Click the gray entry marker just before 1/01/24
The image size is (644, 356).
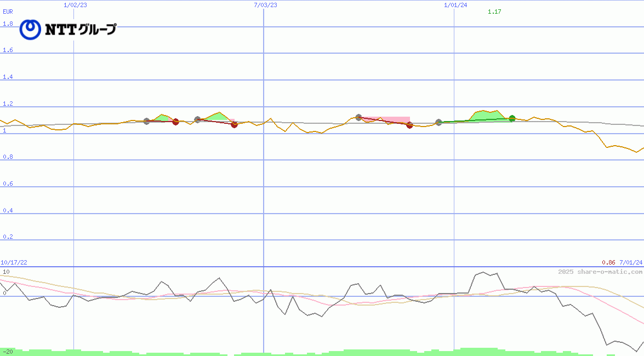438,123
